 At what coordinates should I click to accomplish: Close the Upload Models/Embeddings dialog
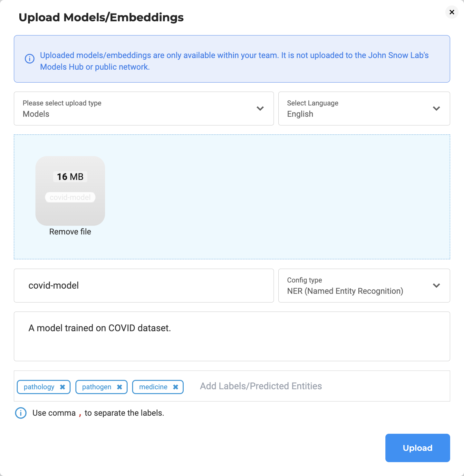[452, 12]
